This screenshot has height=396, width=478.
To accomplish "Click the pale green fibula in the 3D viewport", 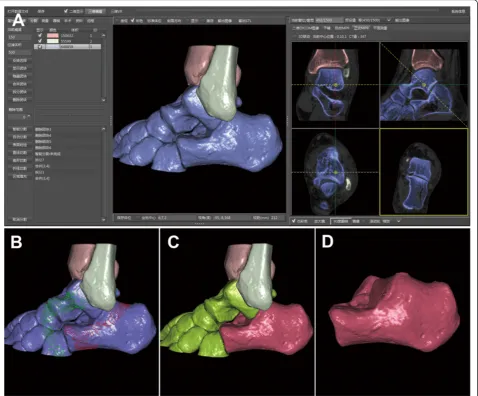I will [x=220, y=83].
